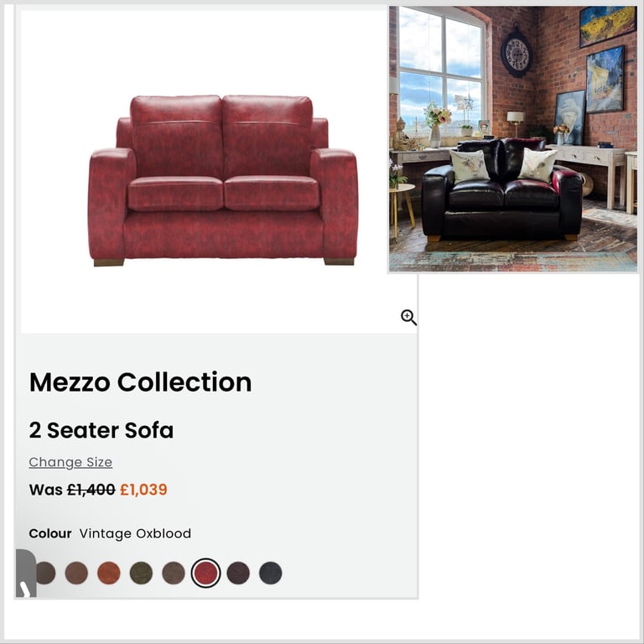
Task: Open the Change Size link
Action: click(x=70, y=462)
